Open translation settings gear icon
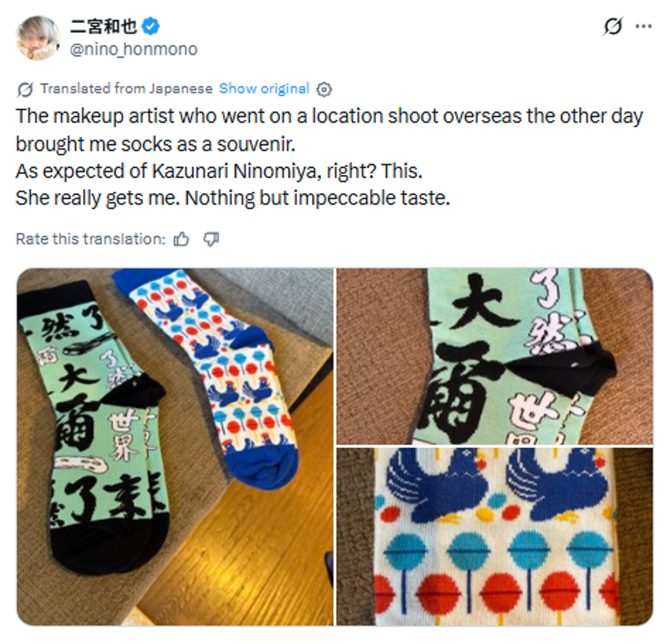Screen dimensions: 667x644 [324, 89]
